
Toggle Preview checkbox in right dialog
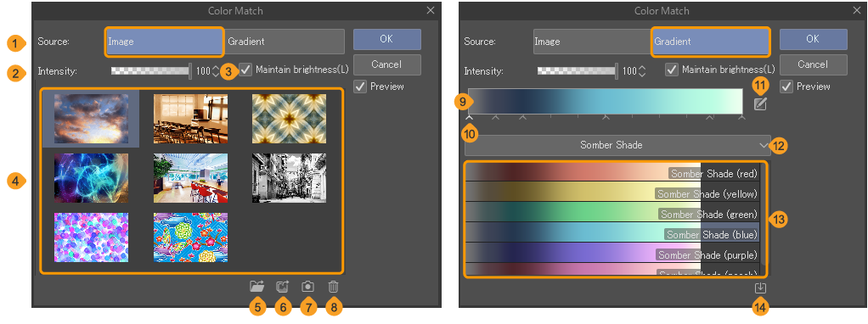pos(786,87)
